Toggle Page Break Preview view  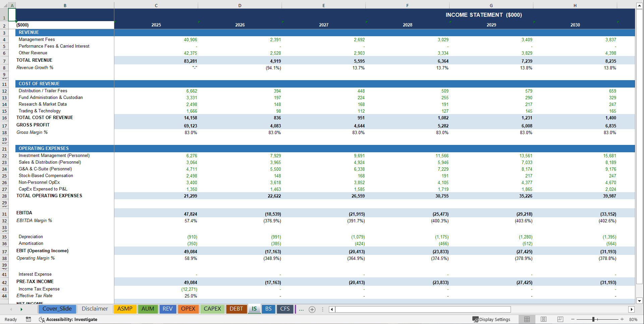click(560, 319)
